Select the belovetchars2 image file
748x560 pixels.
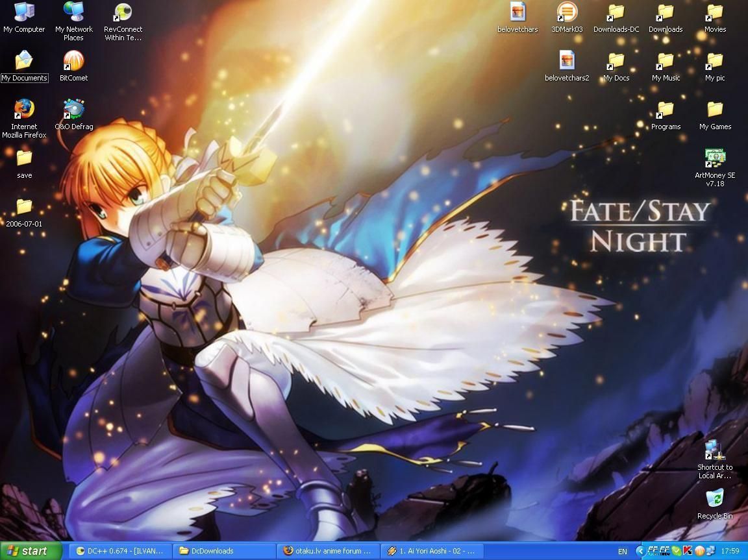pyautogui.click(x=567, y=66)
